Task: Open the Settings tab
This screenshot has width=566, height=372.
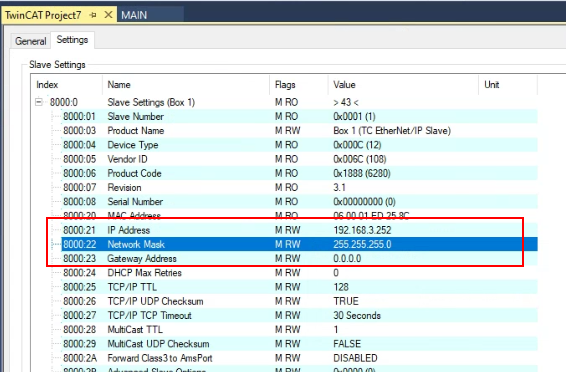Action: click(x=73, y=40)
